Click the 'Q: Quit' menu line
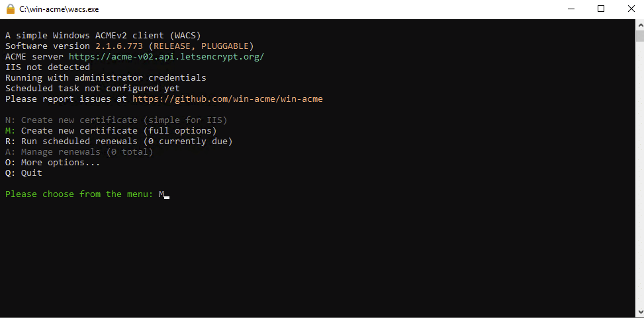Screen dimensions: 644x318 tap(24, 173)
